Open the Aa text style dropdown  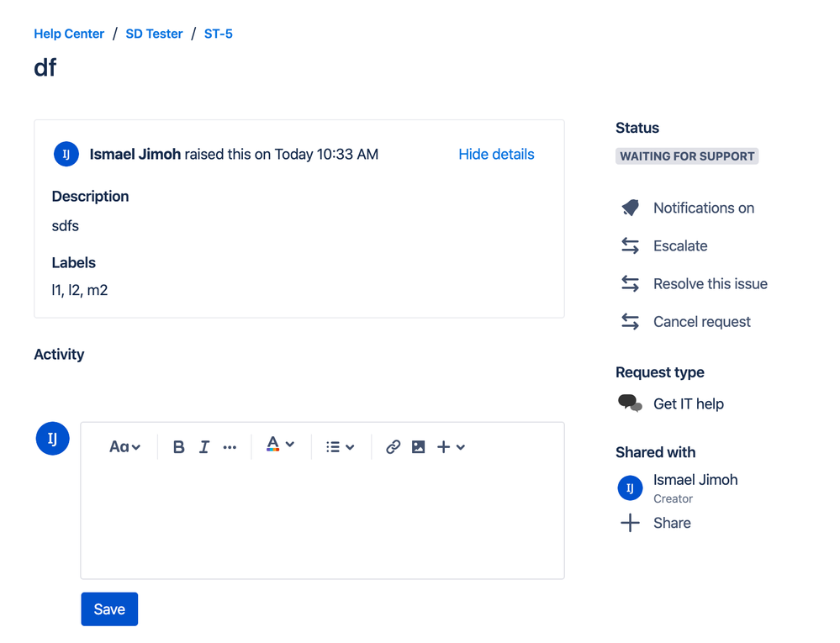[124, 446]
